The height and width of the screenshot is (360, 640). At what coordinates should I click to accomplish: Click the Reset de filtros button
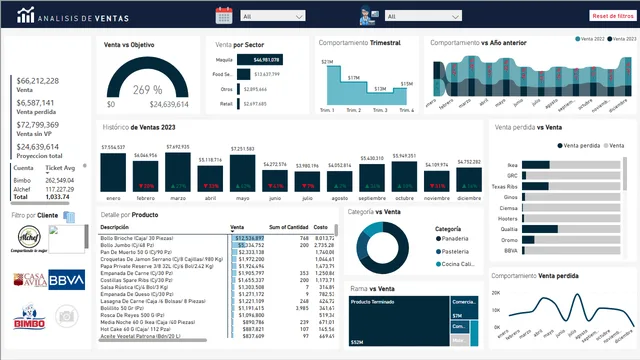[x=613, y=16]
